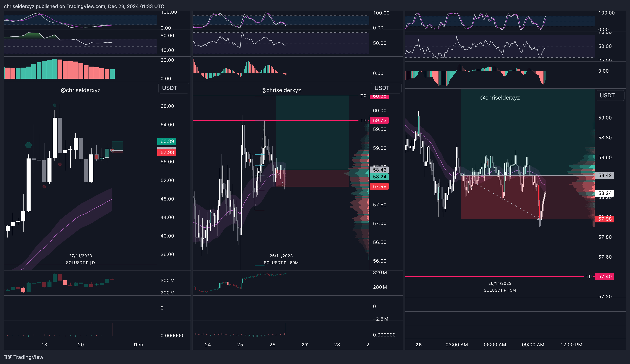Click the red 57.98 stop label on 5M chart
The height and width of the screenshot is (364, 630).
click(x=604, y=219)
